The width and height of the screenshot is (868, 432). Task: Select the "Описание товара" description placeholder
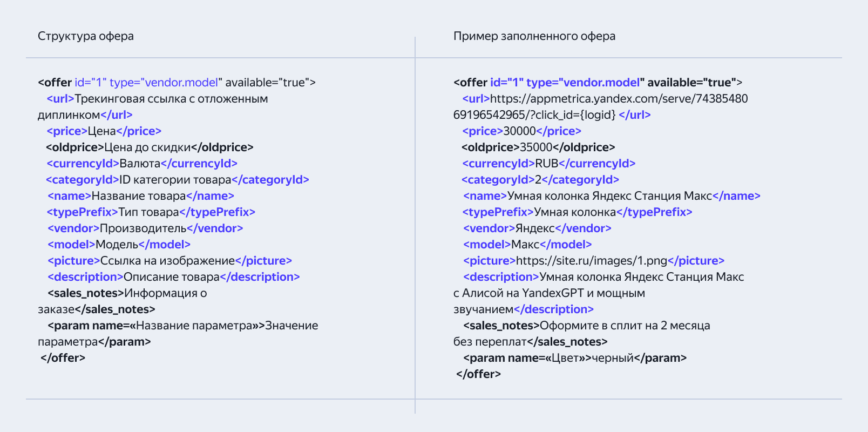(172, 277)
